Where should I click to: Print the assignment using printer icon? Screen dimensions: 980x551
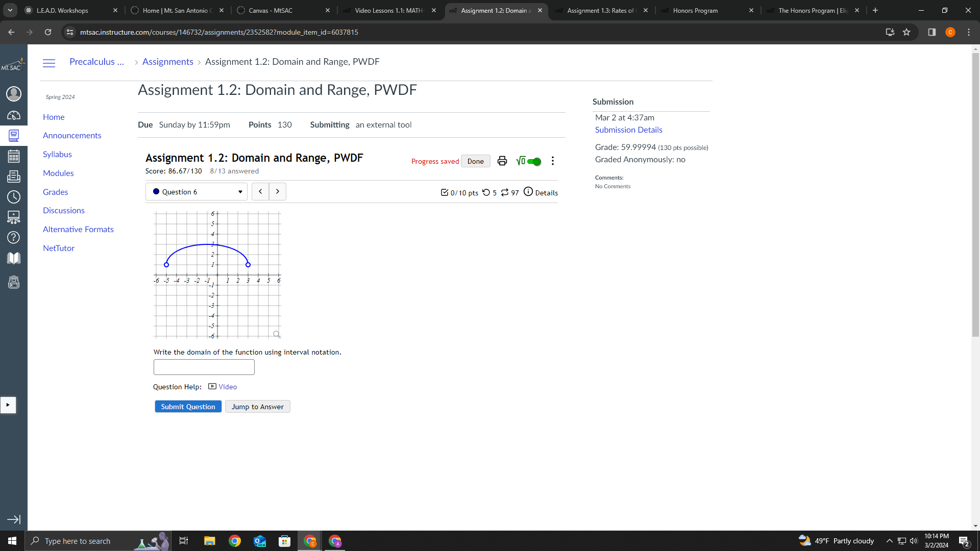502,161
